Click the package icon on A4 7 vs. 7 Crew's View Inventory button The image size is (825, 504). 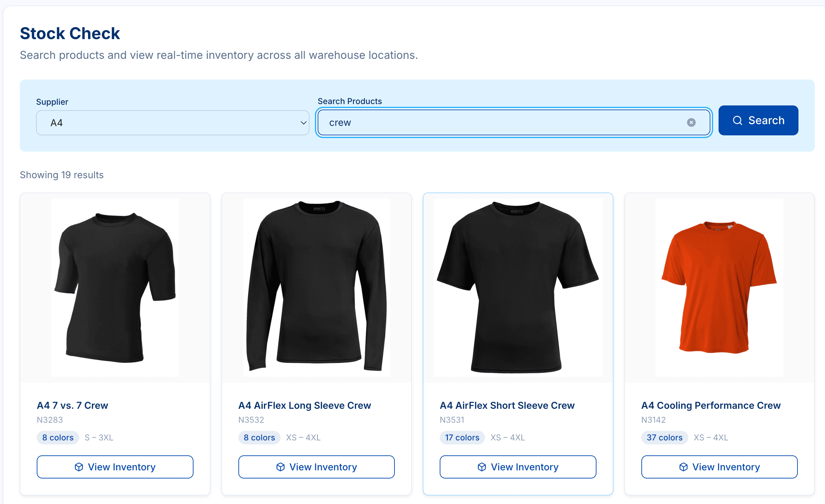point(79,467)
